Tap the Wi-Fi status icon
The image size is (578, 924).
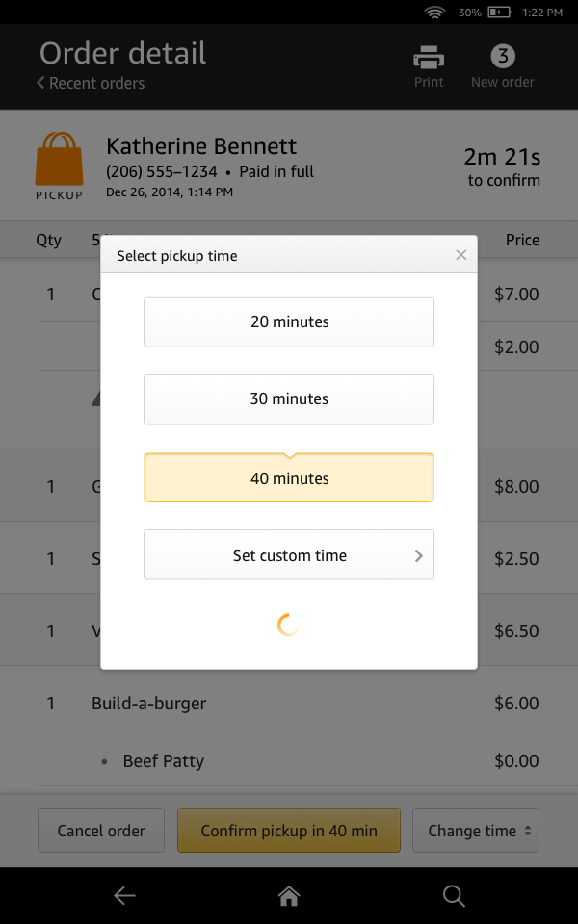(434, 13)
